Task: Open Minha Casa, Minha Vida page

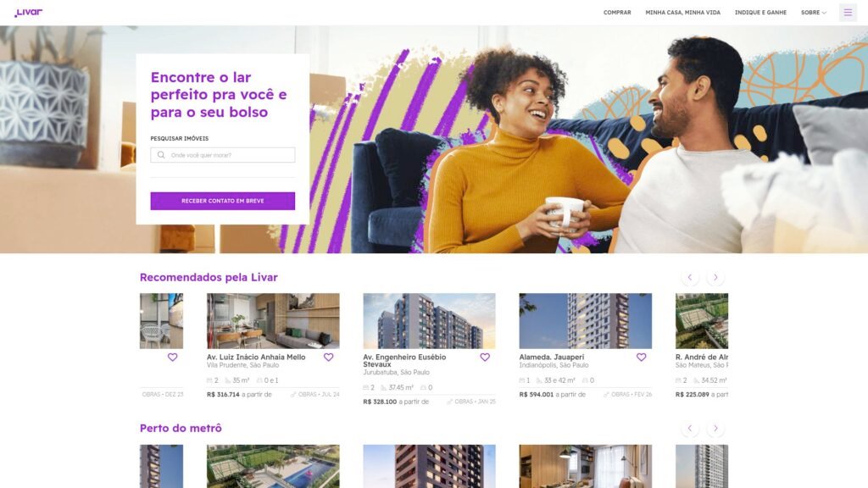Action: [682, 12]
